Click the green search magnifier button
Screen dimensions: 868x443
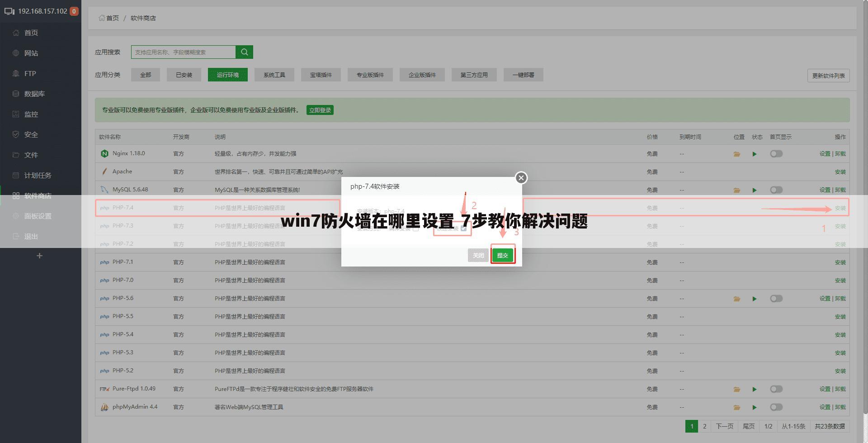244,52
